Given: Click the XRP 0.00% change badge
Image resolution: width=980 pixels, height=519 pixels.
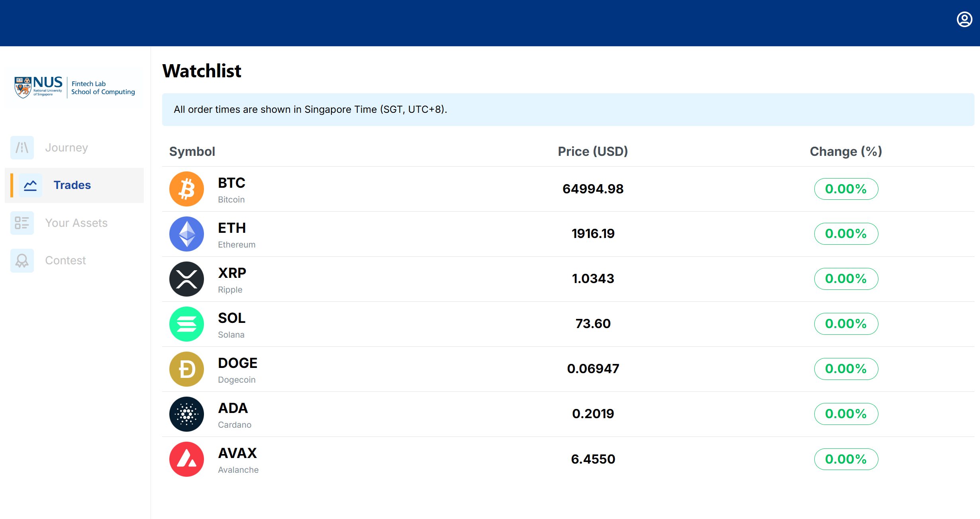Looking at the screenshot, I should pos(846,279).
